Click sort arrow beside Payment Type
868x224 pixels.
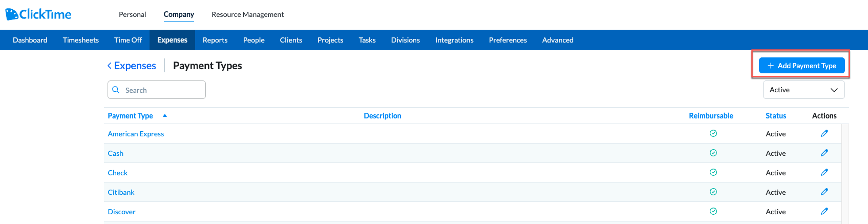pyautogui.click(x=165, y=116)
